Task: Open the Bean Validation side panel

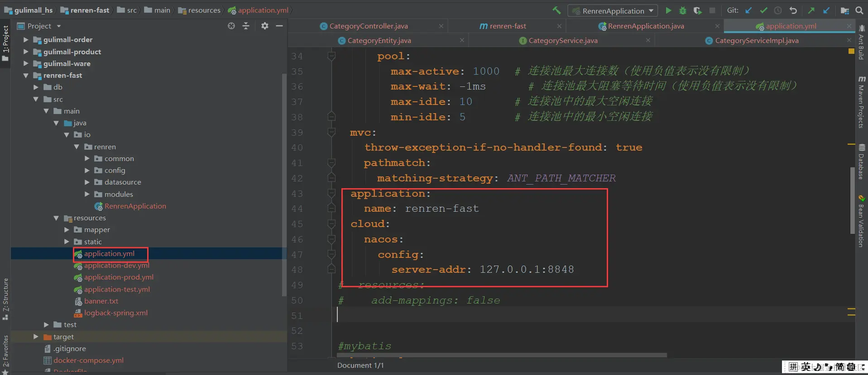Action: (861, 221)
